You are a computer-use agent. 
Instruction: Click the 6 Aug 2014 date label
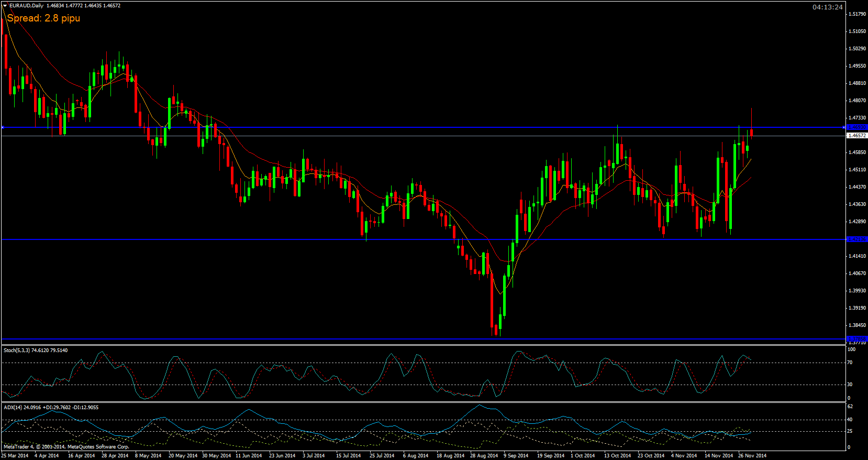tap(416, 456)
